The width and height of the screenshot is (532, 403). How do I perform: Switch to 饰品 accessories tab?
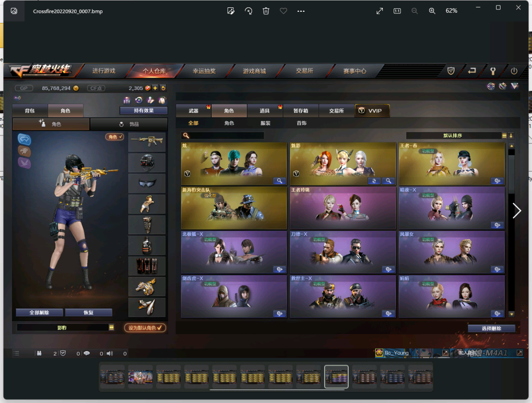(129, 124)
